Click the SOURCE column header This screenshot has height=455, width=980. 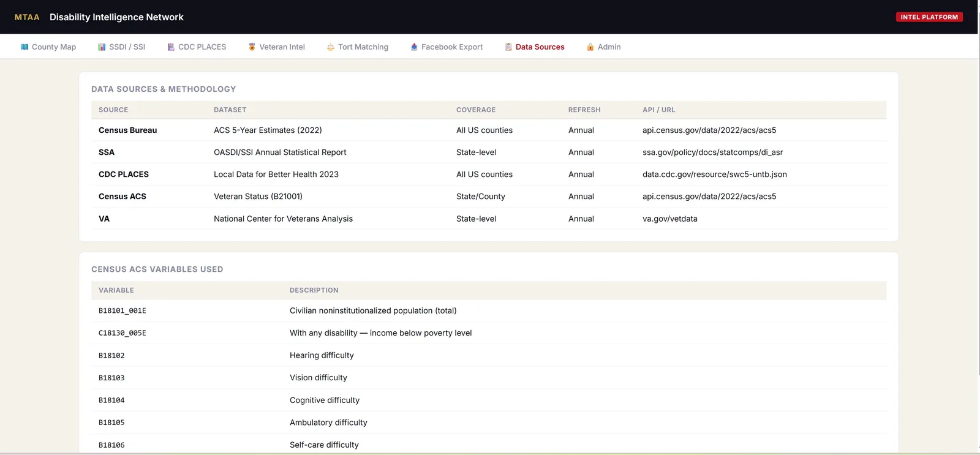click(x=113, y=110)
